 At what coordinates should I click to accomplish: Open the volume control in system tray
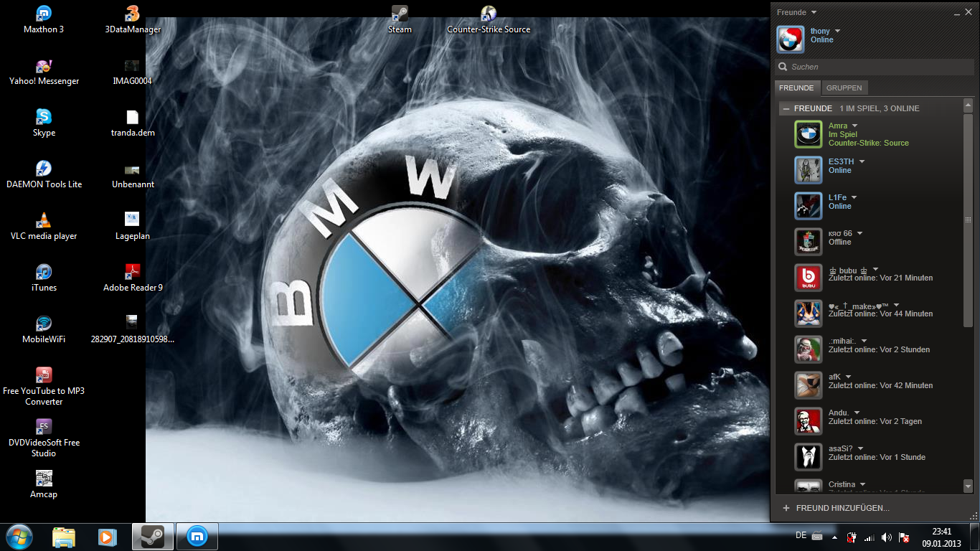tap(887, 537)
